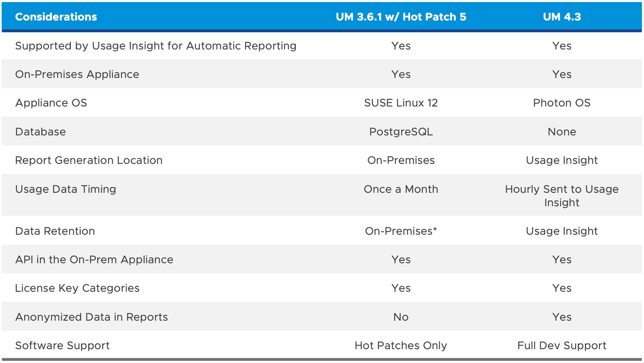644x363 pixels.
Task: Click the UM 4.3 column header
Action: point(561,17)
